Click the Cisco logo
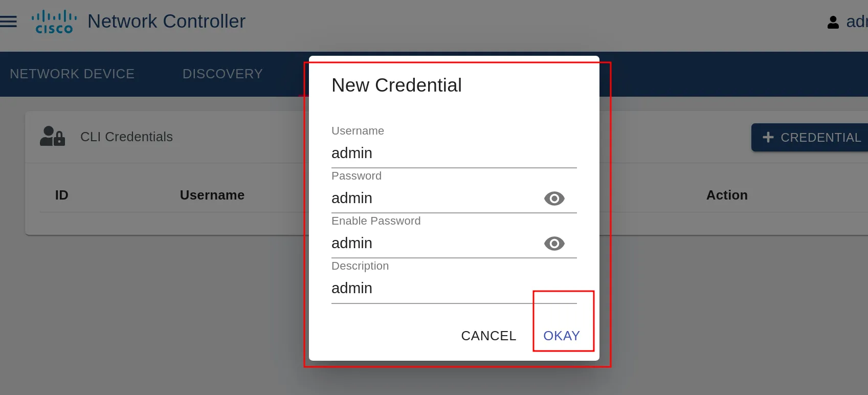 [x=54, y=22]
